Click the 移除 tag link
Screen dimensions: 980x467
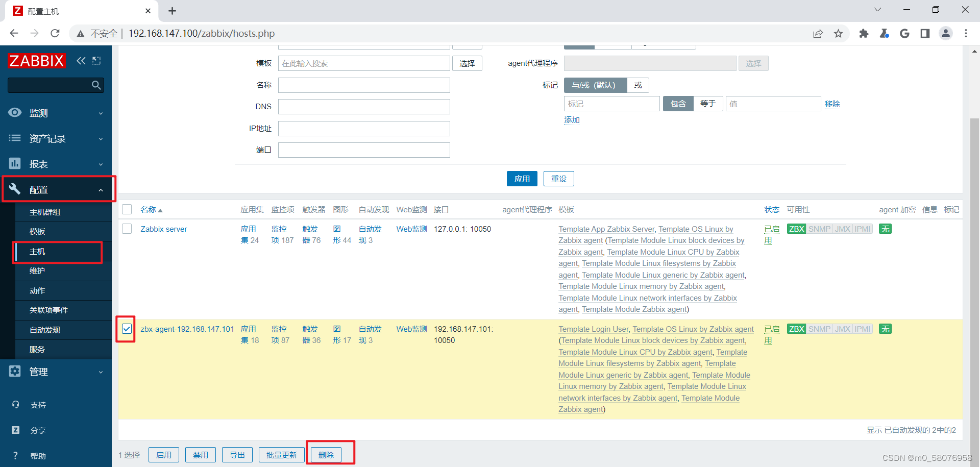pos(832,104)
